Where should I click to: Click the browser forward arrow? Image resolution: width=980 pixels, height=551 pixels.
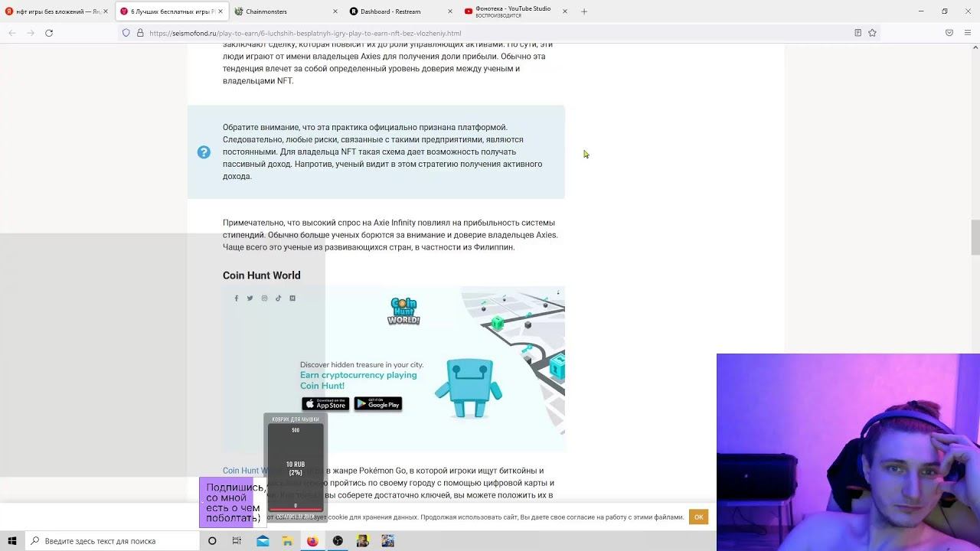click(x=31, y=33)
